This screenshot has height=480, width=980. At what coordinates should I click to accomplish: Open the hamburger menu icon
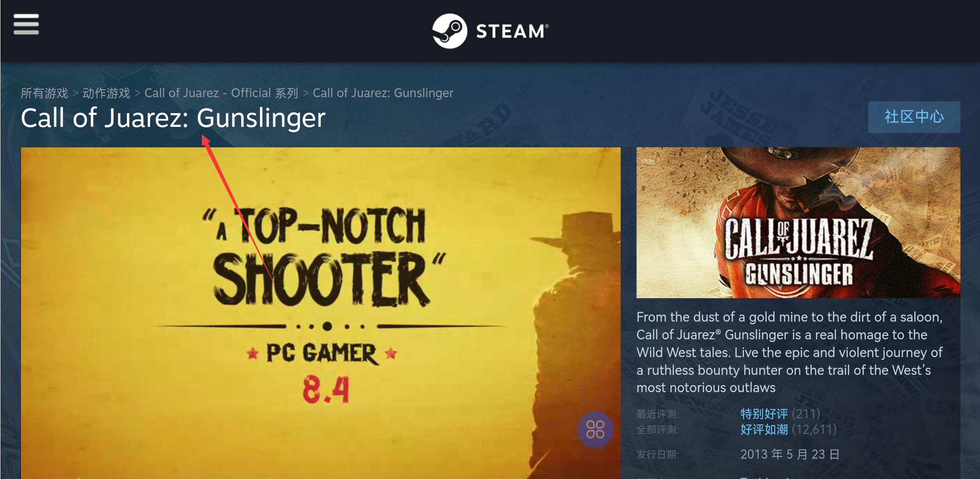pos(26,24)
